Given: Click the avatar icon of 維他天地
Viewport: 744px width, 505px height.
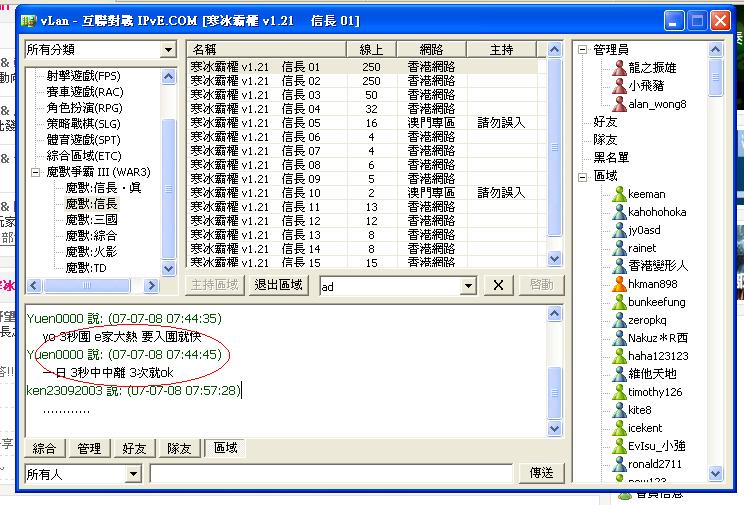Looking at the screenshot, I should click(619, 374).
